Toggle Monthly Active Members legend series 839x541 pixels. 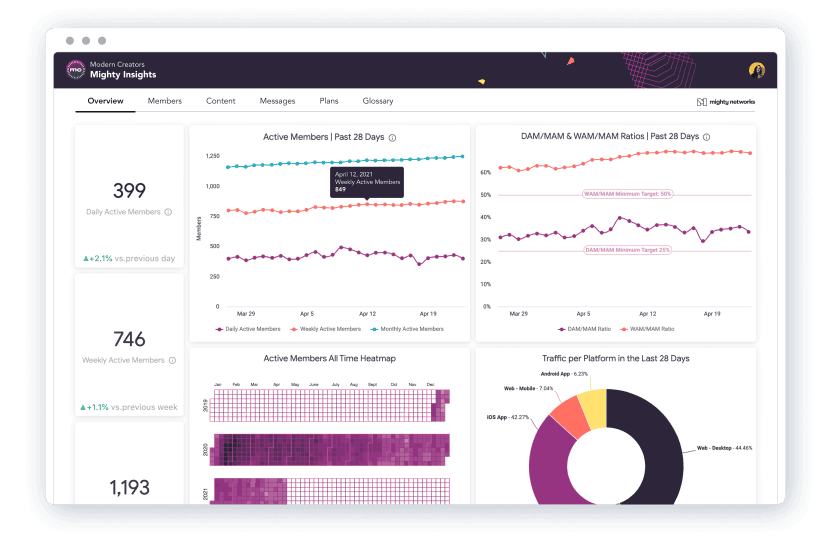point(407,329)
